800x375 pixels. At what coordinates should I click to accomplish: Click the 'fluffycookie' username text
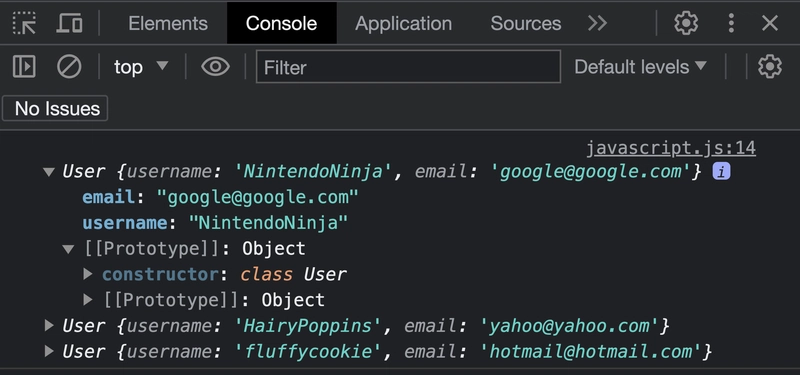[x=308, y=351]
